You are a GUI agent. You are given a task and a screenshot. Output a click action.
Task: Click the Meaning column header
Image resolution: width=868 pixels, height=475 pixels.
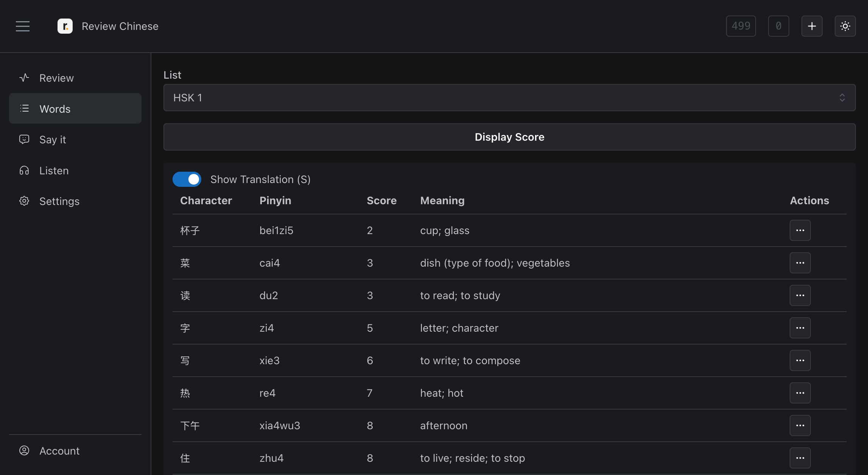(442, 200)
